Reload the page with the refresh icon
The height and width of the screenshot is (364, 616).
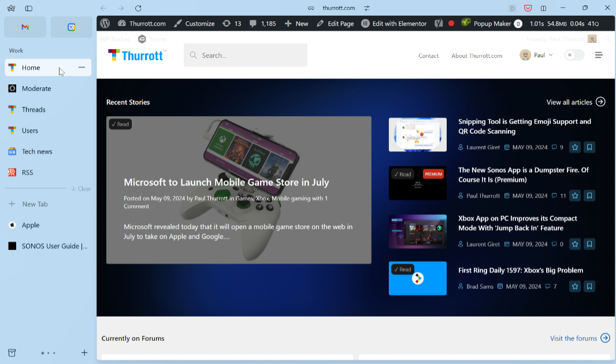(x=138, y=8)
